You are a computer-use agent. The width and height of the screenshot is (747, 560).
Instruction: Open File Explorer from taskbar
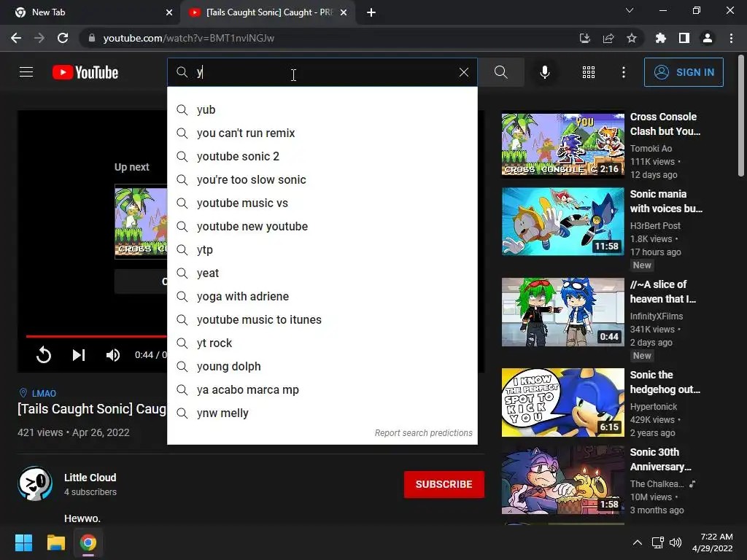click(55, 542)
